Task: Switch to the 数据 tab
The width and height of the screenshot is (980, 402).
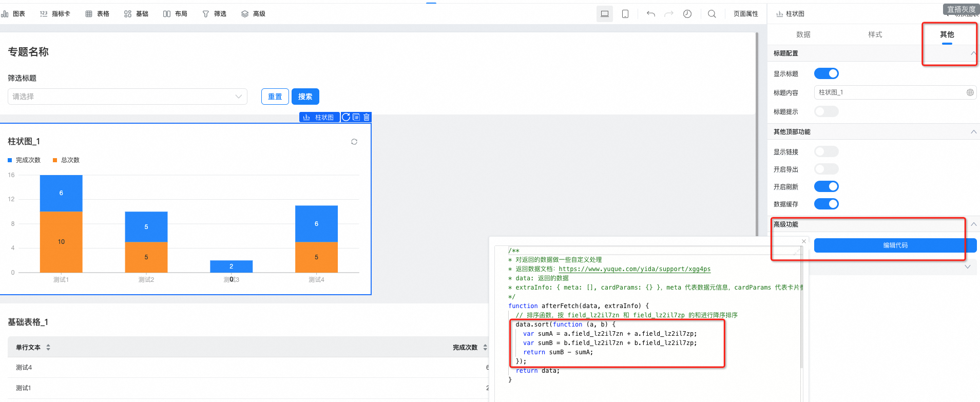Action: [x=803, y=34]
